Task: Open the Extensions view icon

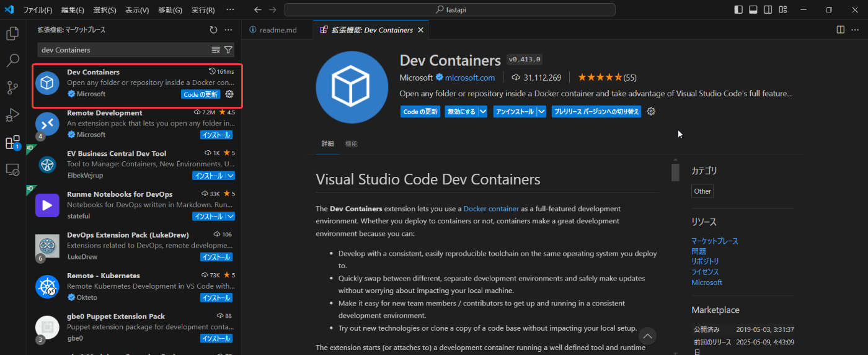Action: [12, 142]
